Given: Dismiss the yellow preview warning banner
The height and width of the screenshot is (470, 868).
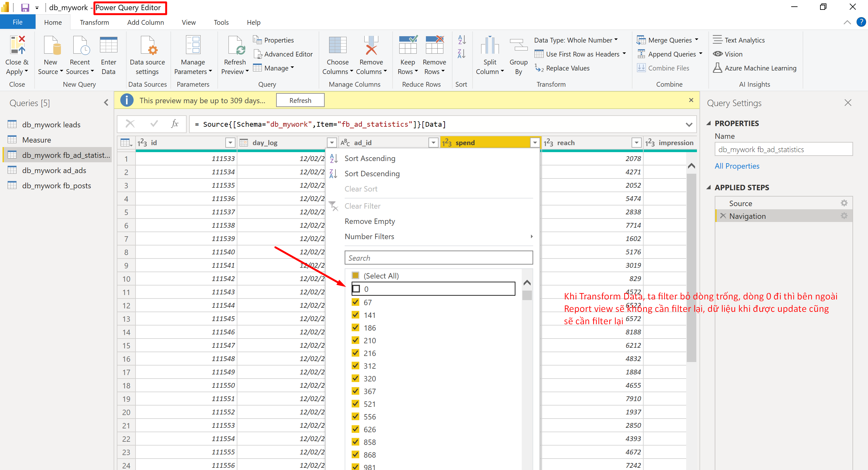Looking at the screenshot, I should (691, 100).
